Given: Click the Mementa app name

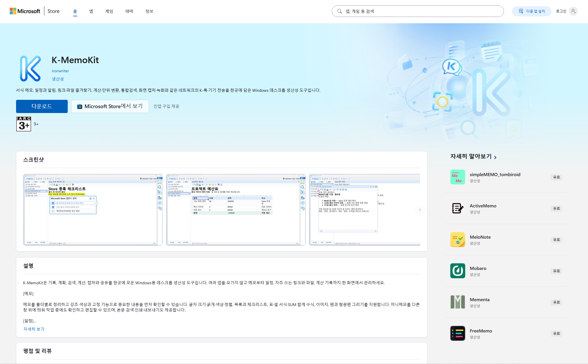Looking at the screenshot, I should pos(480,299).
